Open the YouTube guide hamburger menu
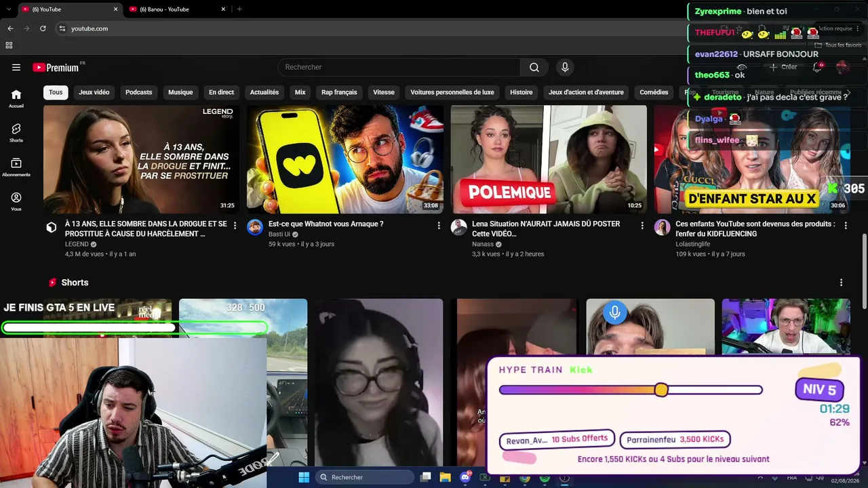Viewport: 868px width, 488px height. [x=16, y=67]
